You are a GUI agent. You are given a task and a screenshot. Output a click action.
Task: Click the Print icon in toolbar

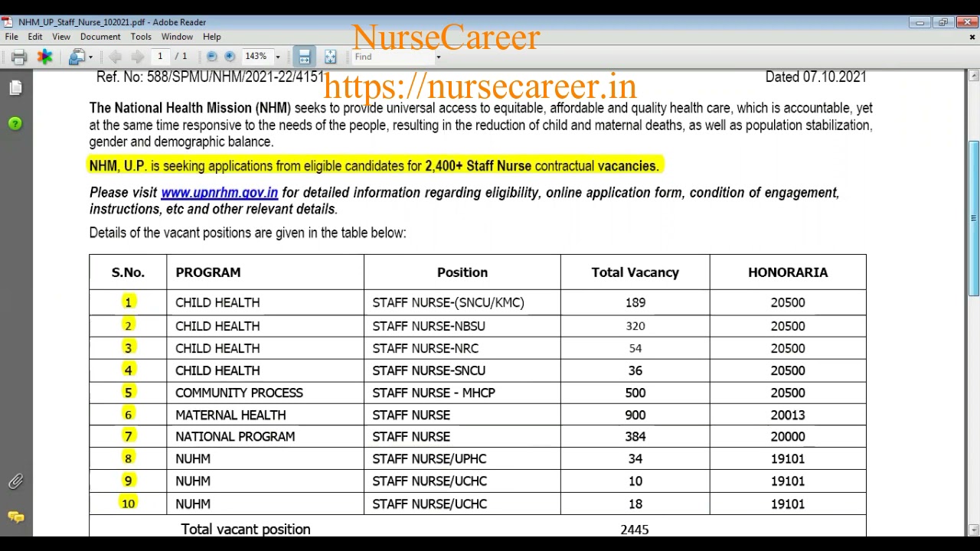tap(19, 57)
